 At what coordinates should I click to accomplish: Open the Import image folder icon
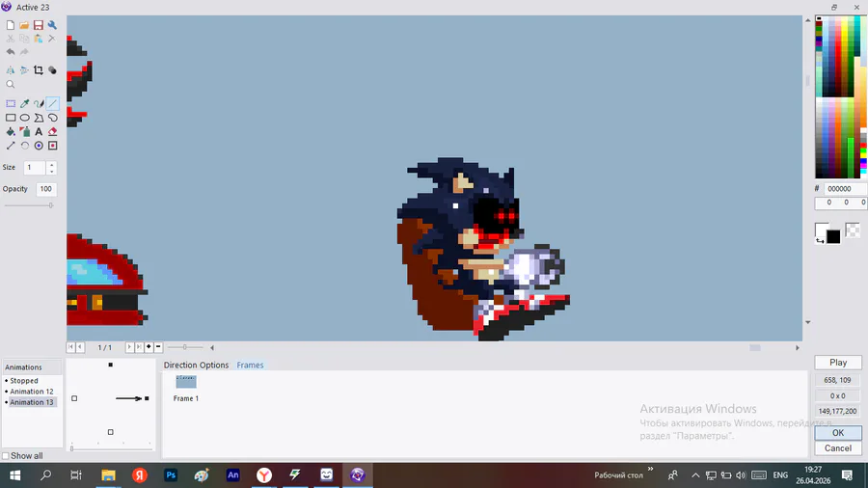tap(24, 25)
